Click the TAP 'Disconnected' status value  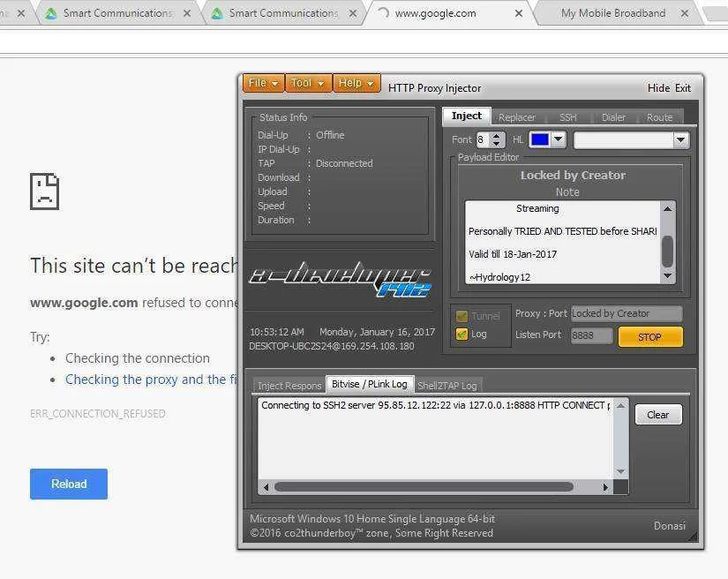tap(344, 163)
